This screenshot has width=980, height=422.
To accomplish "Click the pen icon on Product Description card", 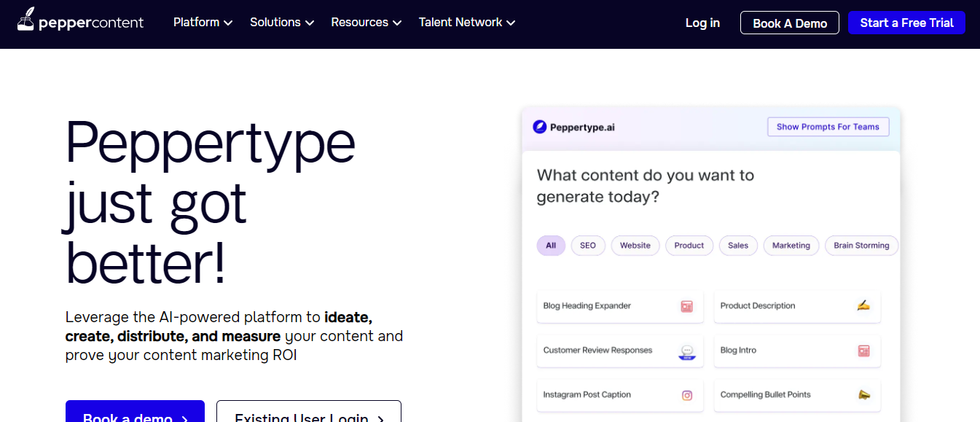I will pos(863,305).
